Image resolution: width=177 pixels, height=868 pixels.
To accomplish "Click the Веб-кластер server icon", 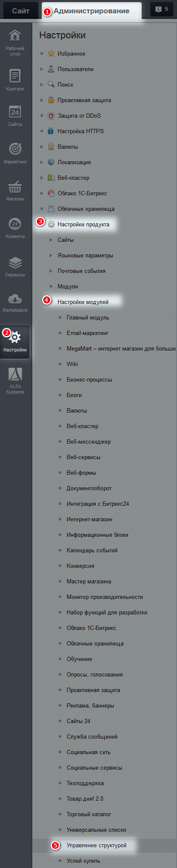I will click(51, 178).
